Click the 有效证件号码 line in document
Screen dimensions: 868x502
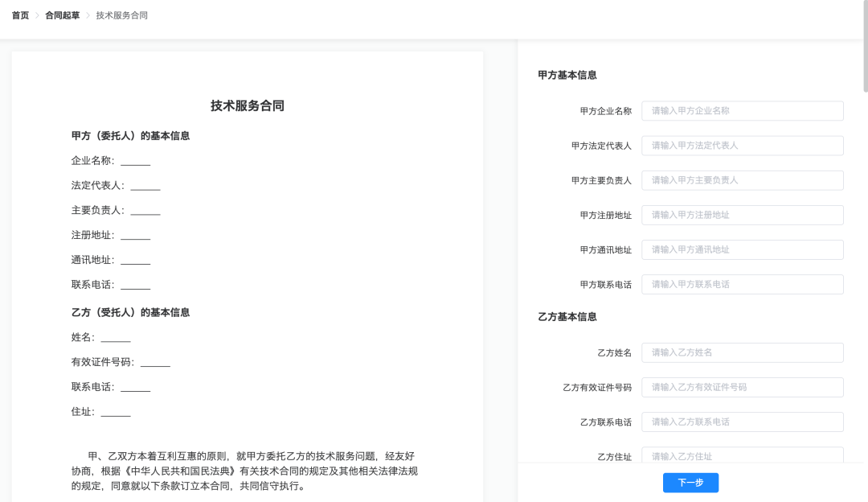pyautogui.click(x=121, y=362)
